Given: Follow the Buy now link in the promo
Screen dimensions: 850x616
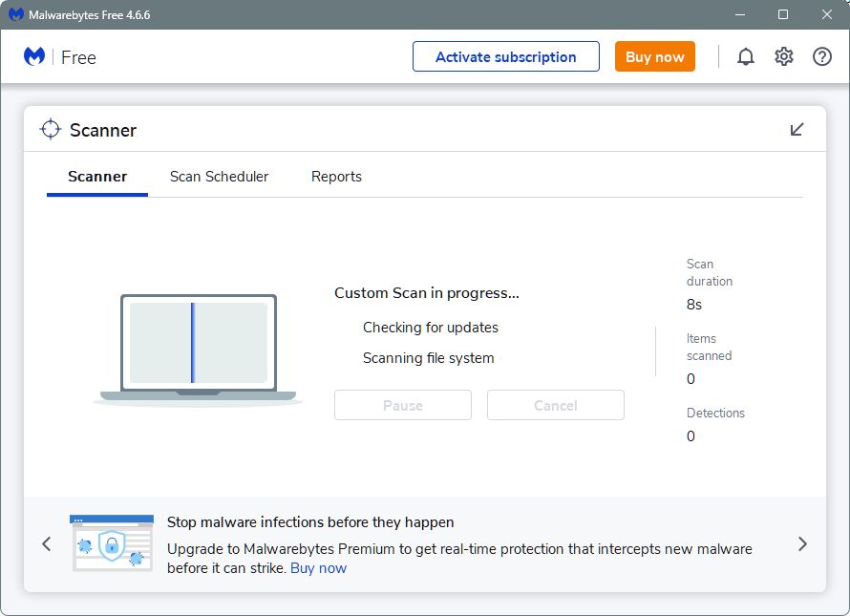Looking at the screenshot, I should pyautogui.click(x=318, y=568).
